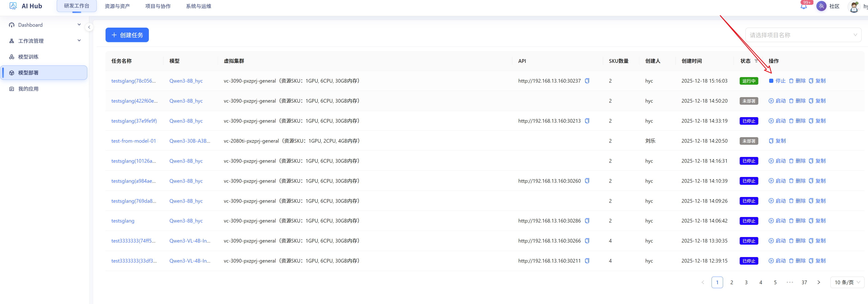Screen dimensions: 868x304
Task: Open the Qwen3-30B-A3B... model link
Action: click(x=190, y=141)
